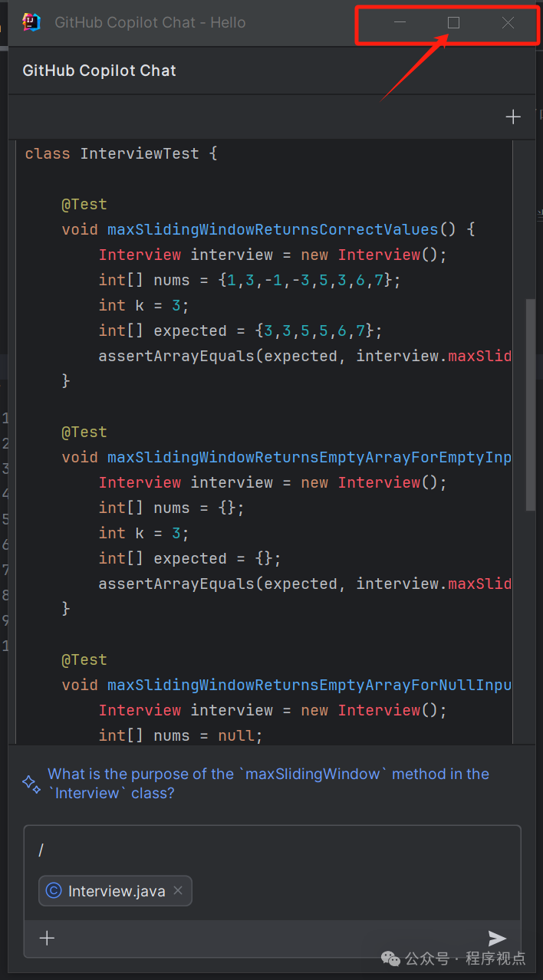This screenshot has width=543, height=980.
Task: Click 'int[] nums = null;' line
Action: [180, 735]
